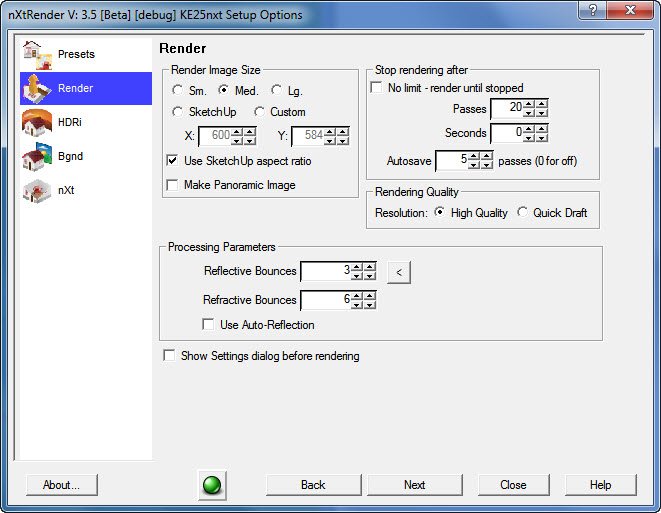
Task: Select the Sm. image size
Action: (x=177, y=90)
